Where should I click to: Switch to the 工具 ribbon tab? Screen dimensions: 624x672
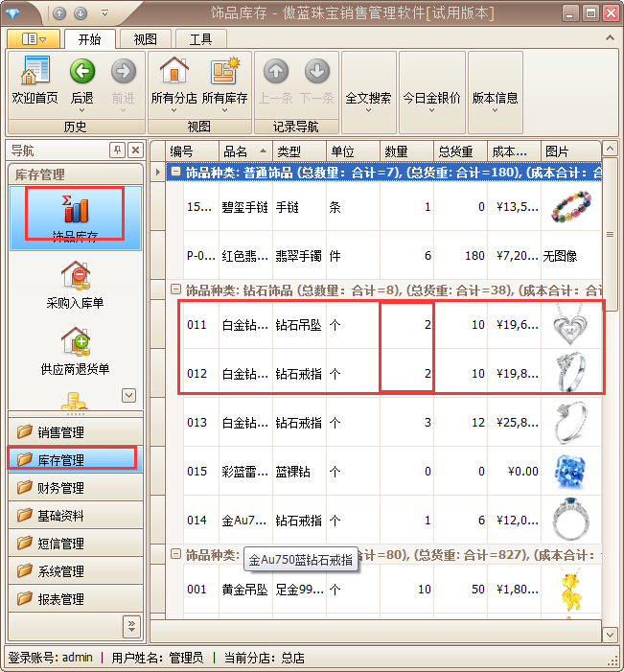pyautogui.click(x=200, y=39)
